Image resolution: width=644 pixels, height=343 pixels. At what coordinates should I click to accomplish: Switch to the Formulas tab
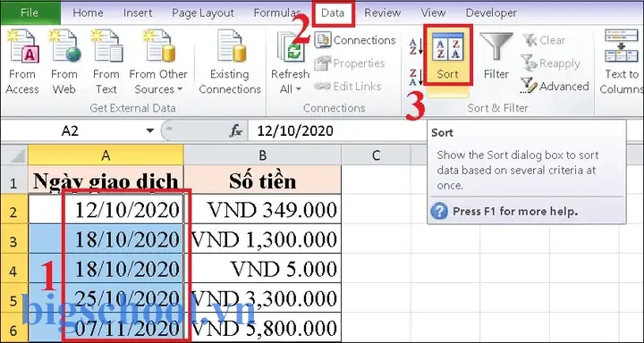[x=277, y=13]
